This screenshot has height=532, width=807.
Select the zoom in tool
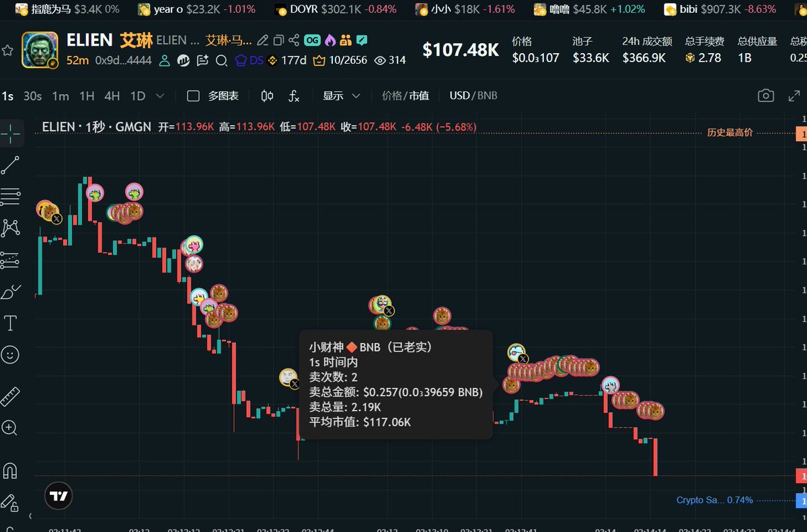click(10, 428)
